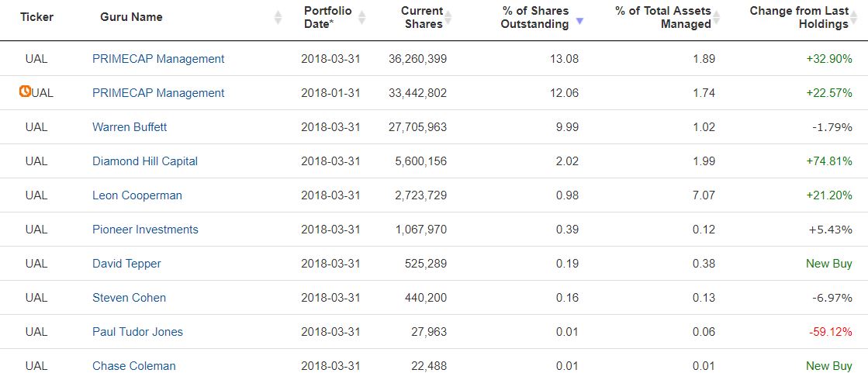Click % of Shares Outstanding header text

[535, 18]
